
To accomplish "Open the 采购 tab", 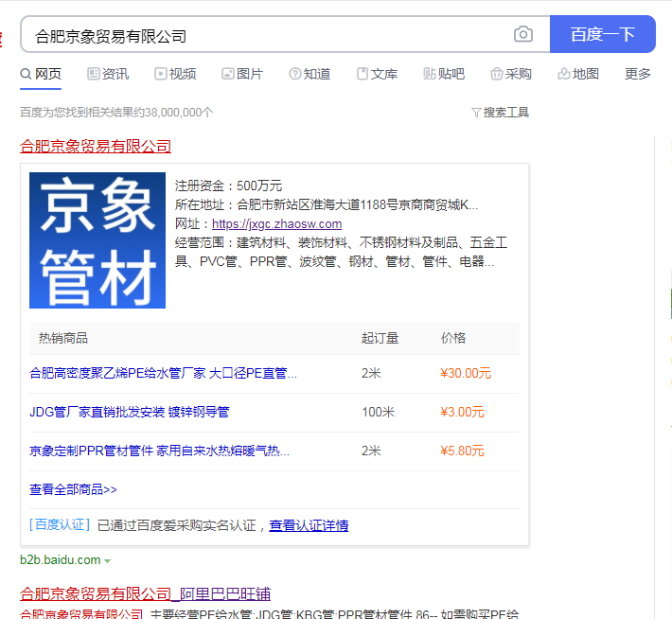I will 511,74.
